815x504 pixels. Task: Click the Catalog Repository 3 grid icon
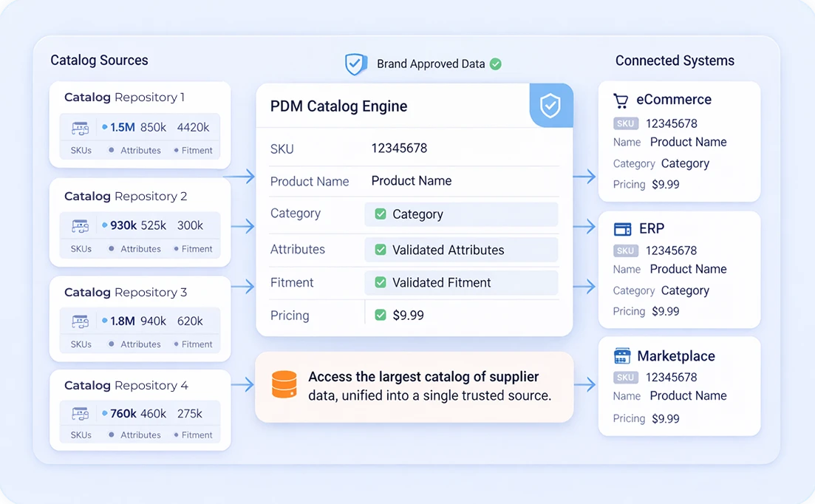coord(80,321)
